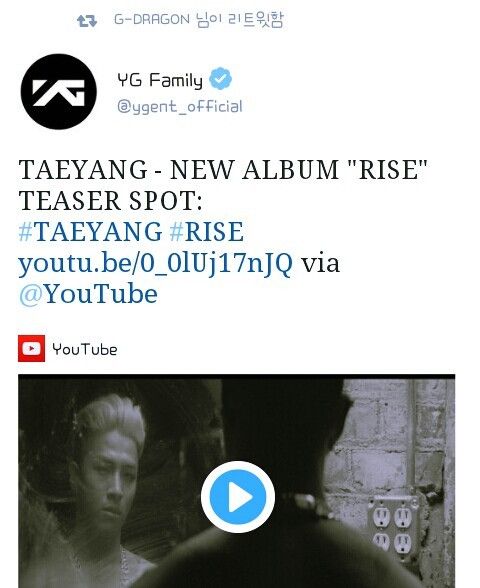Tap the 'TEASER SPOT:' text line
Viewport: 480px width, 588px height.
111,201
